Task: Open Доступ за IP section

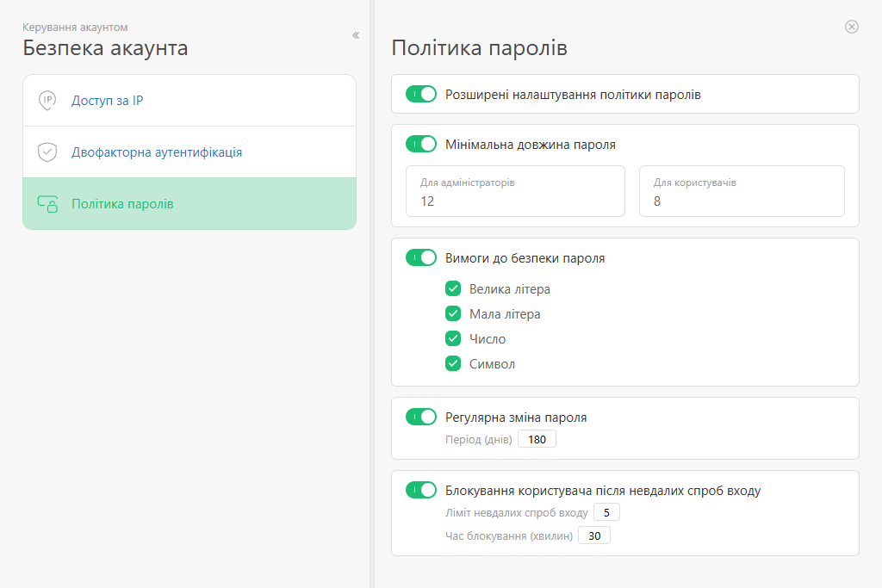Action: point(107,101)
